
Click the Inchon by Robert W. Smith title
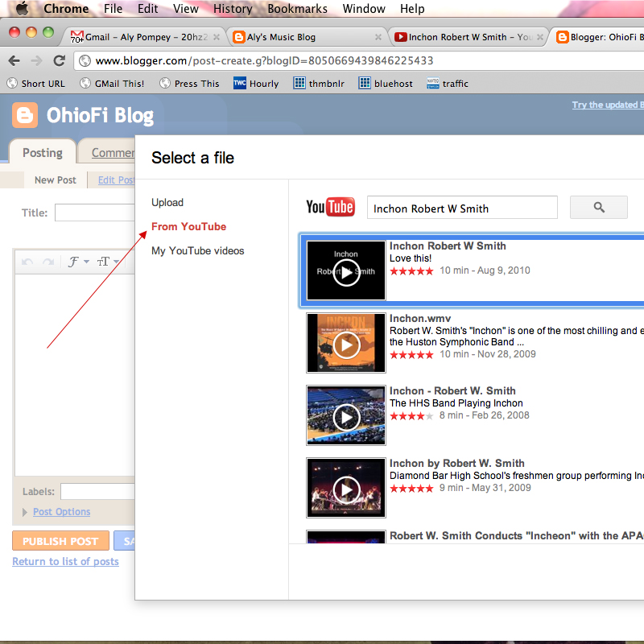tap(457, 464)
